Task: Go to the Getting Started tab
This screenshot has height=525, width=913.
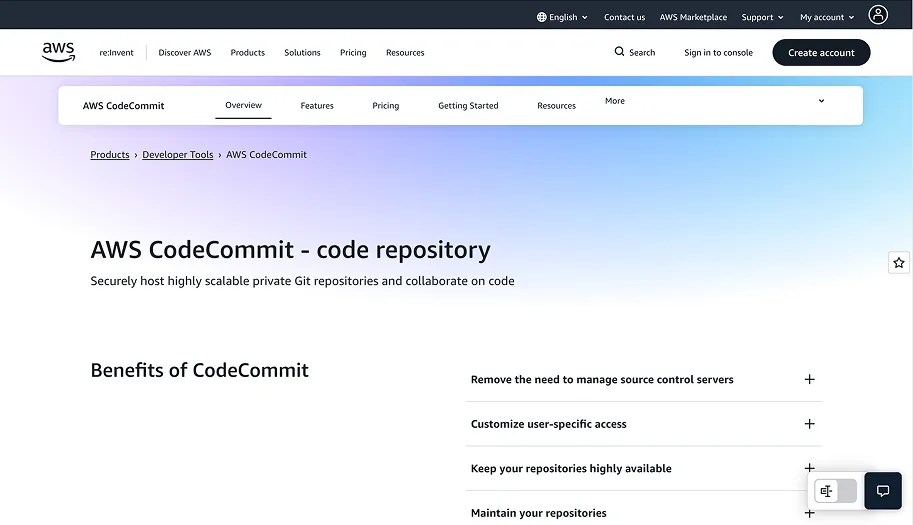Action: pos(468,105)
